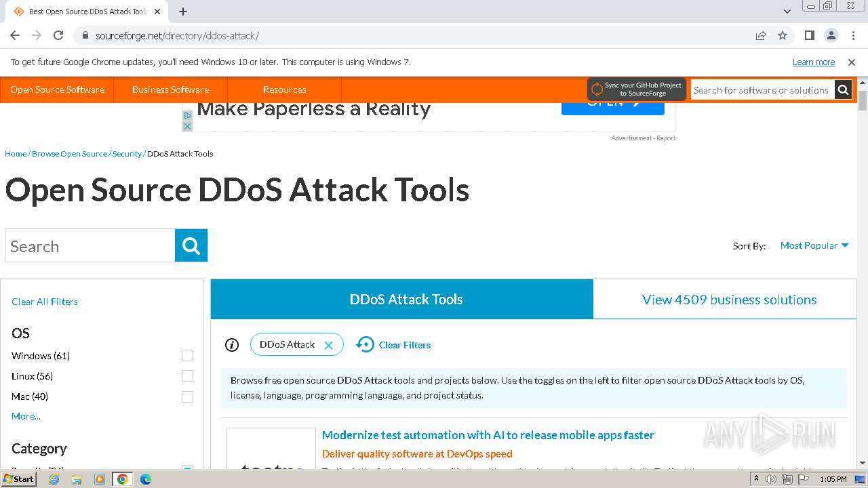Check the Linux (56) filter
The height and width of the screenshot is (488, 868).
coord(187,376)
